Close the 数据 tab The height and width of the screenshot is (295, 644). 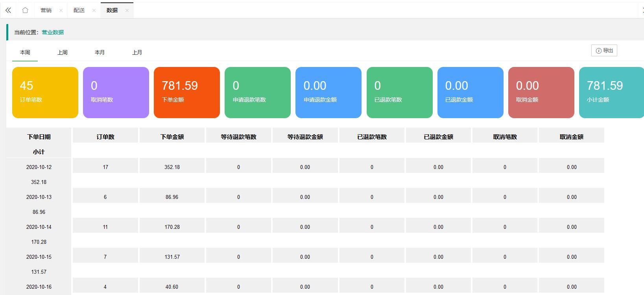(127, 11)
